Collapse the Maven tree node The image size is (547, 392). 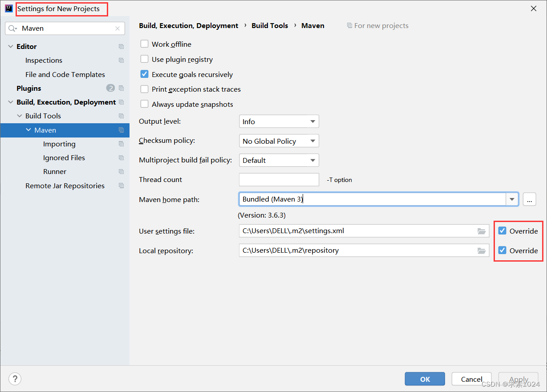click(28, 130)
